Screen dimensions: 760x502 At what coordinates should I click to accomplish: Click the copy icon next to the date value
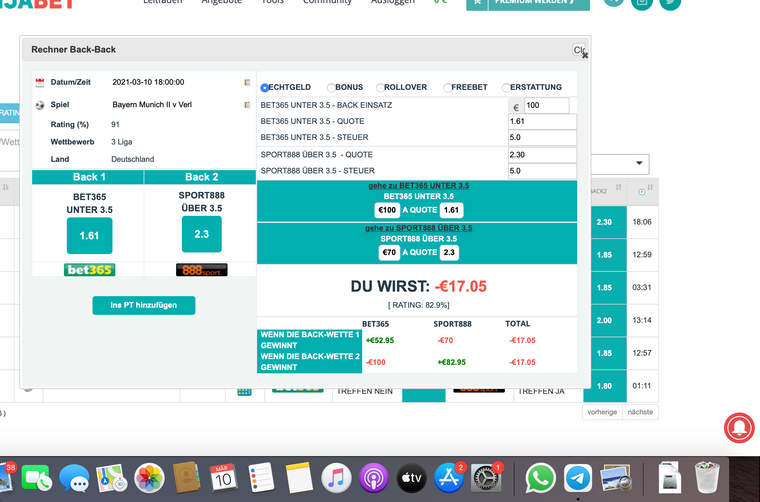247,82
